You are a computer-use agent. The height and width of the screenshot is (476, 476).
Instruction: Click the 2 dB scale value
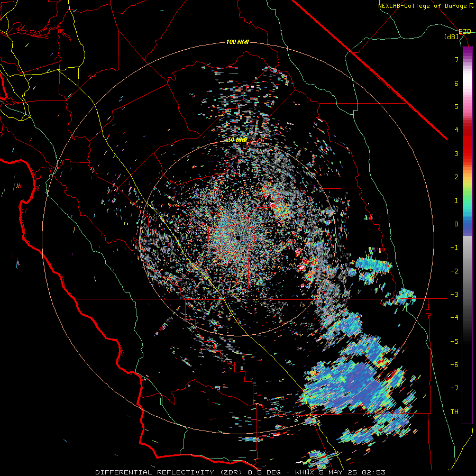(456, 177)
